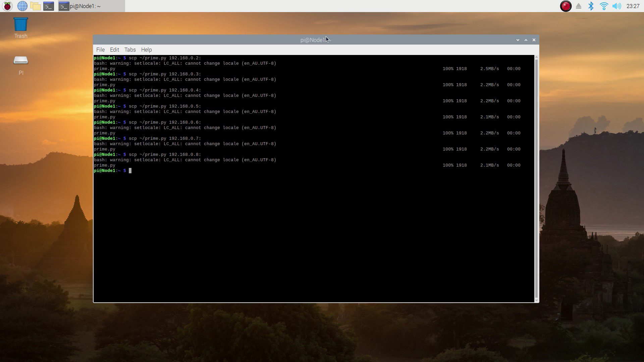This screenshot has height=362, width=644.
Task: Maximize terminal with up chevron
Action: [526, 40]
